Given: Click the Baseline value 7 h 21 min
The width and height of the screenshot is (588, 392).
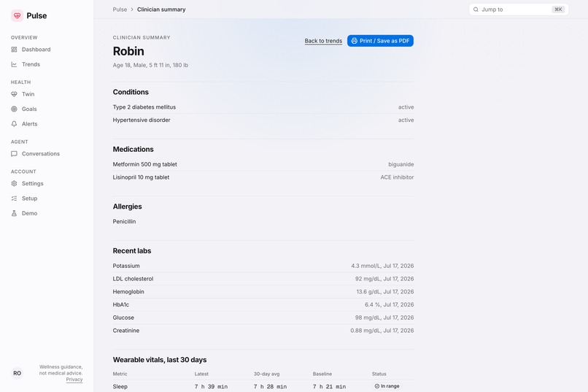Looking at the screenshot, I should coord(329,386).
